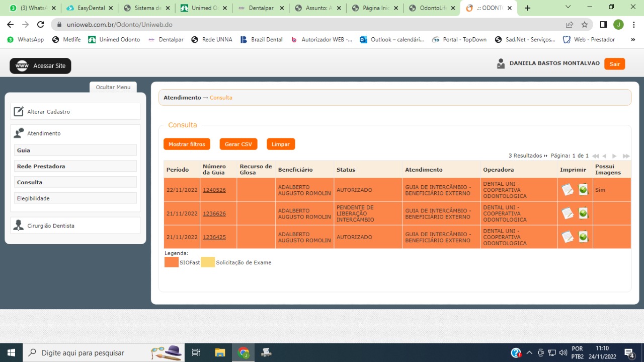Go to the next results page arrow
Viewport: 644px width, 362px height.
point(614,156)
